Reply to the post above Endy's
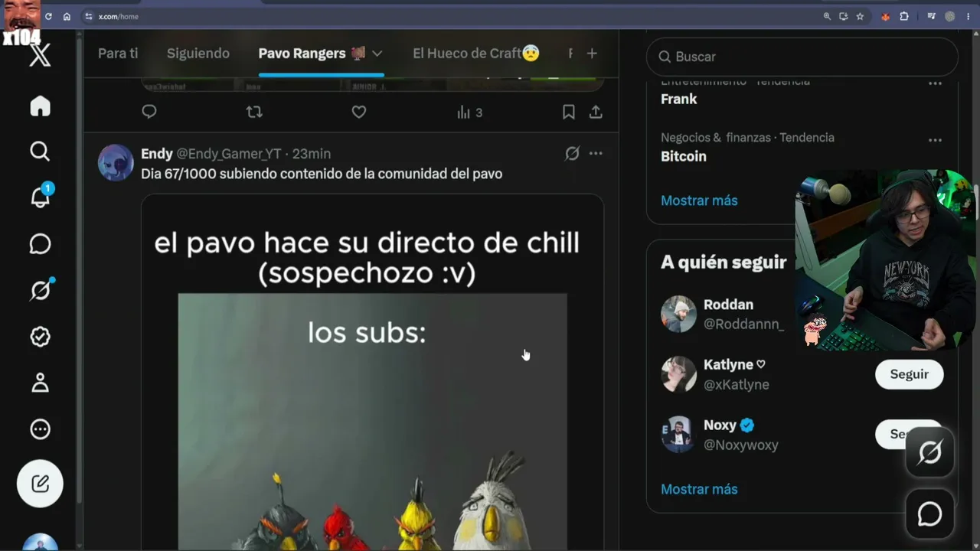980x551 pixels. 149,112
